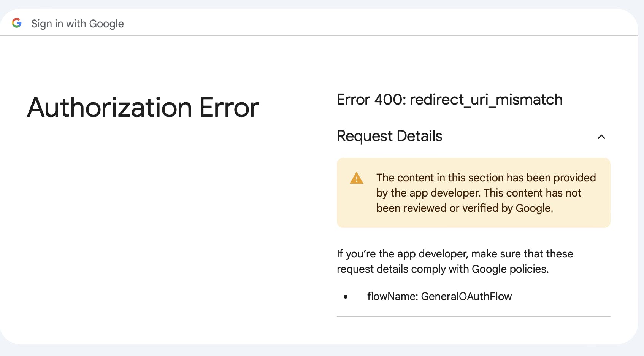
Task: Open the Request Details heading
Action: [389, 136]
